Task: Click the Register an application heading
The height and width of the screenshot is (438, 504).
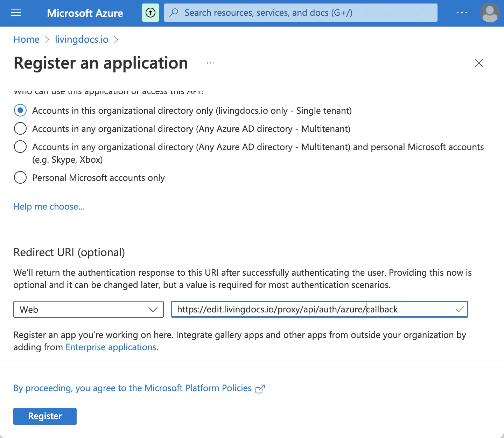Action: coord(101,63)
